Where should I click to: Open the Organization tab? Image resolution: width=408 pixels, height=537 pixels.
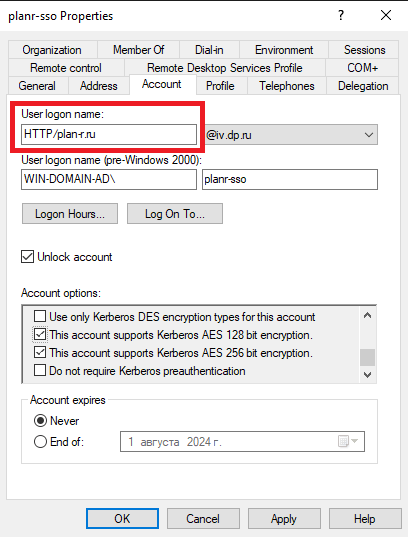click(x=52, y=50)
